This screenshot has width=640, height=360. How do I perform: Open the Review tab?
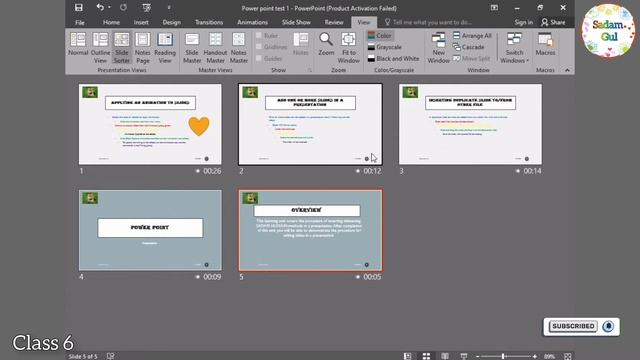pyautogui.click(x=334, y=22)
